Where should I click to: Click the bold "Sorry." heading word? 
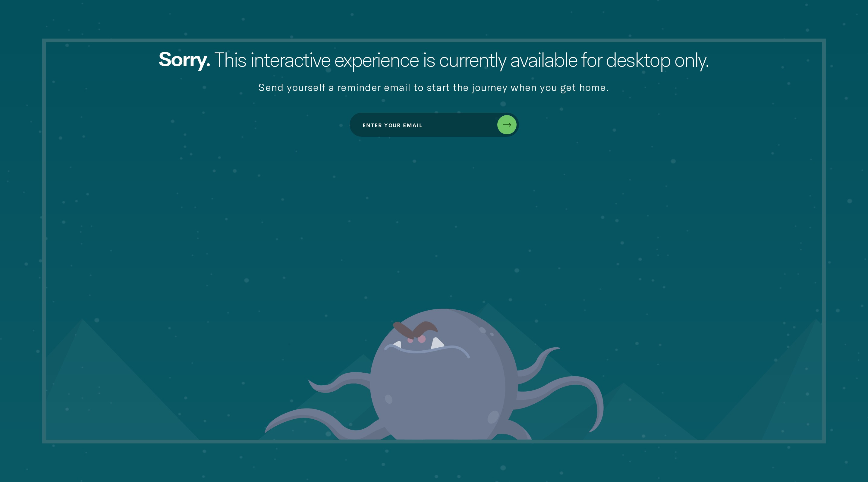pyautogui.click(x=184, y=60)
